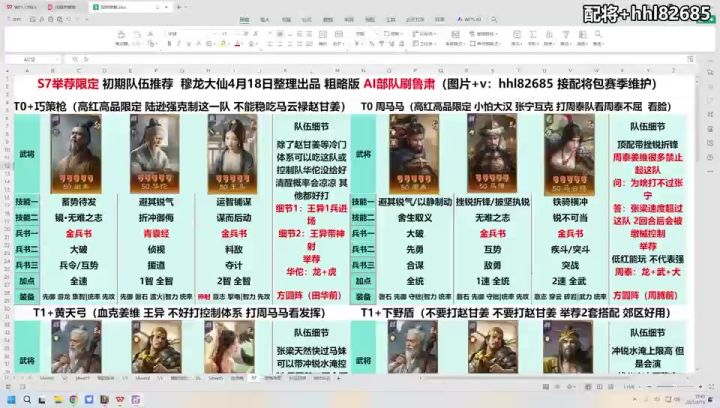Image resolution: width=720 pixels, height=408 pixels.
Task: Click the center align icon
Action: [x=280, y=44]
